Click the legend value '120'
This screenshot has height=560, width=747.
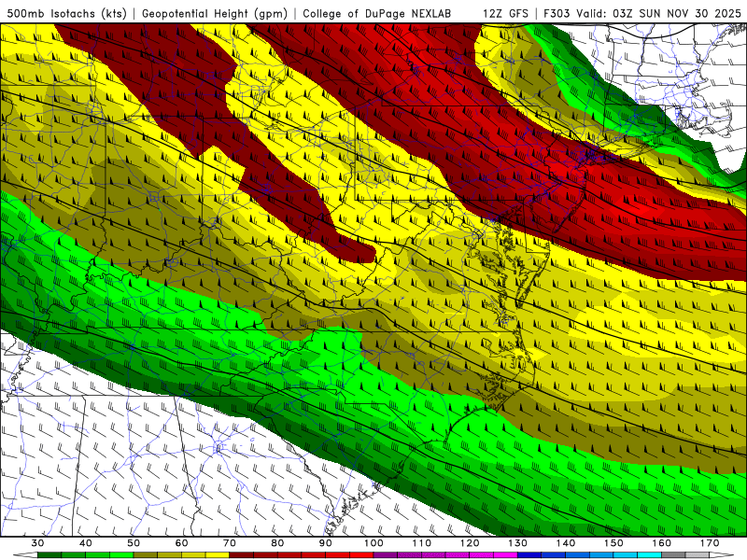click(x=470, y=543)
